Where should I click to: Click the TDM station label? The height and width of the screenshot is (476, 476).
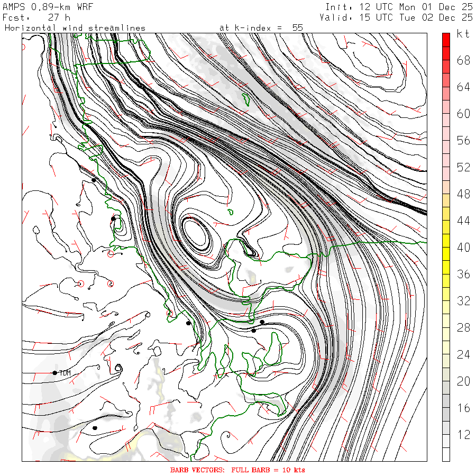[x=65, y=373]
